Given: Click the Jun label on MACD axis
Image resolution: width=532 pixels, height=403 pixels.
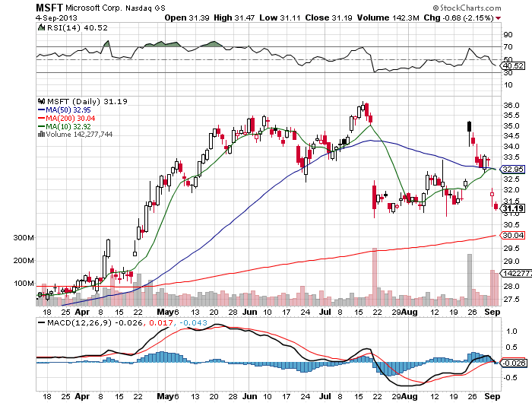Looking at the screenshot, I should (x=250, y=396).
